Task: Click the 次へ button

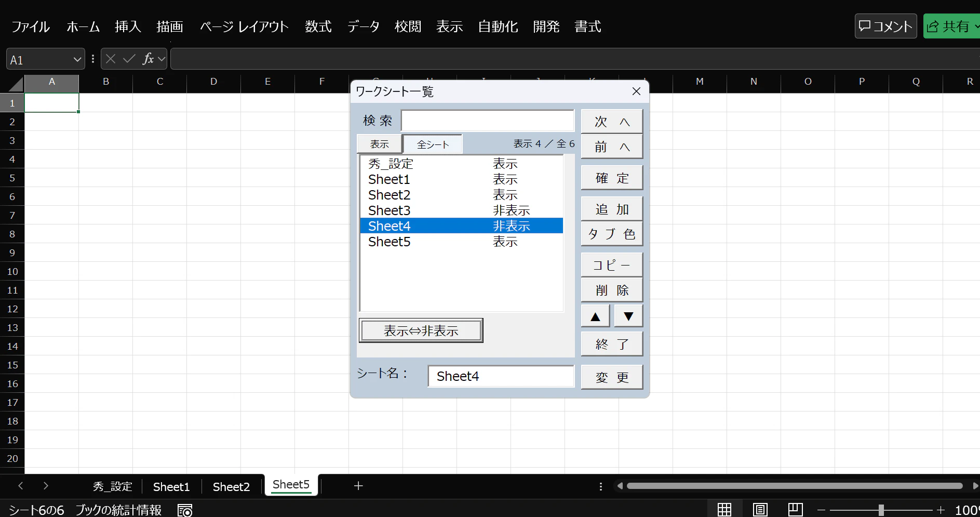Action: pyautogui.click(x=612, y=122)
